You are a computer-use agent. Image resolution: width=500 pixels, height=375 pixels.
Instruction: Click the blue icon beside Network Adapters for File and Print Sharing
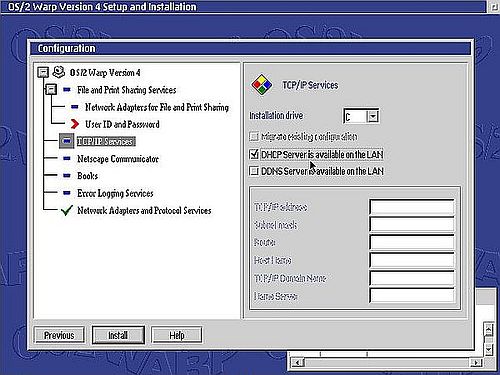pos(75,107)
